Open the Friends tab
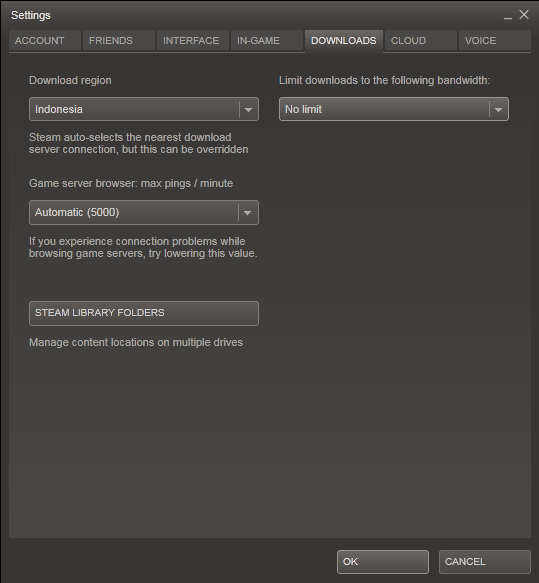The width and height of the screenshot is (539, 583). 119,41
